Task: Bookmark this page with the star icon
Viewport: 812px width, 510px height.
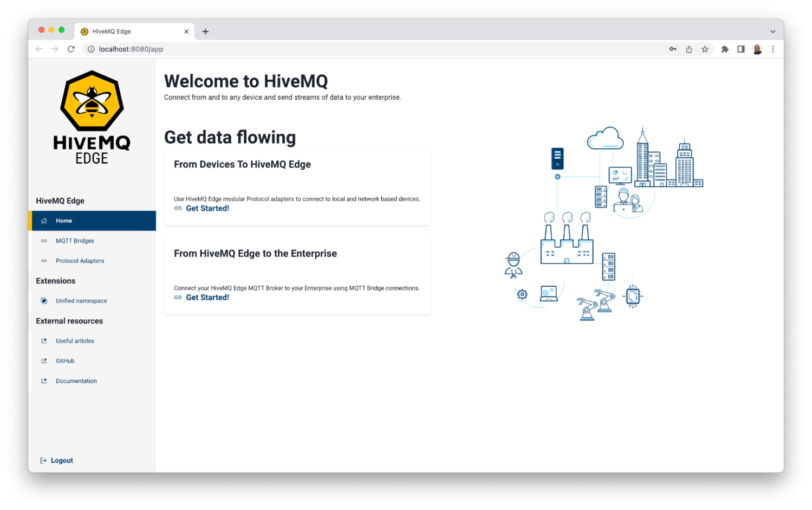Action: point(705,49)
